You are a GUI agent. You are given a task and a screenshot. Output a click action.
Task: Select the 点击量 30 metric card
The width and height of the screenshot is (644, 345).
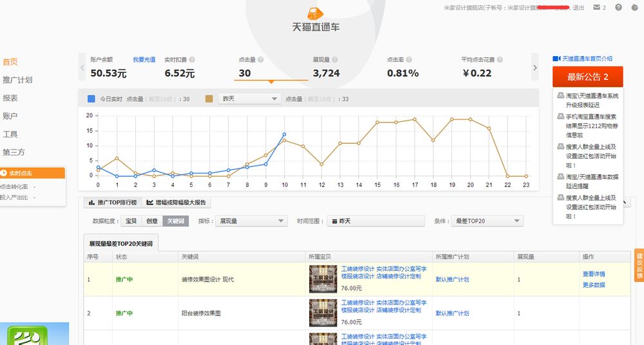pyautogui.click(x=271, y=68)
